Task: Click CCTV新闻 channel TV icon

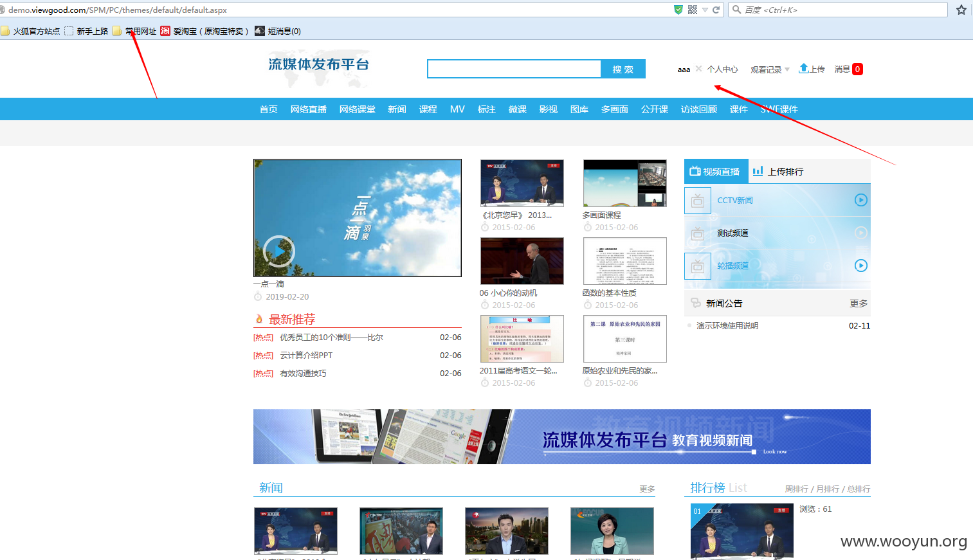Action: point(698,201)
